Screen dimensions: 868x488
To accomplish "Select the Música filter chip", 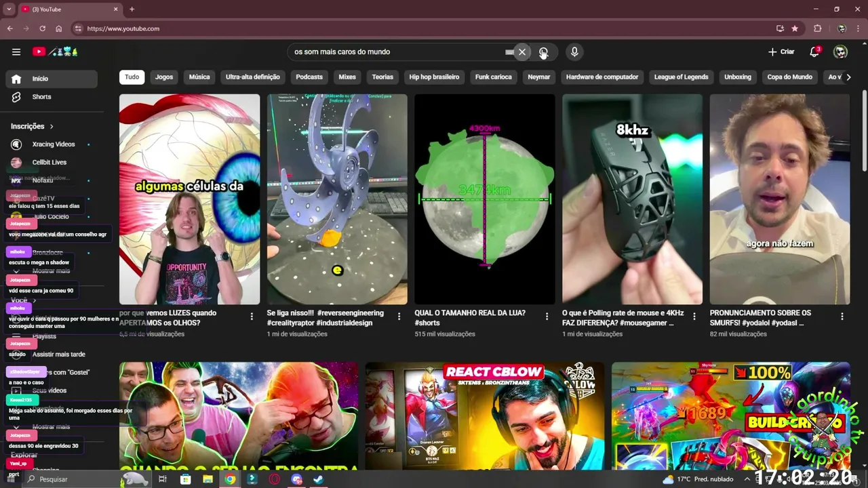I will coord(199,77).
